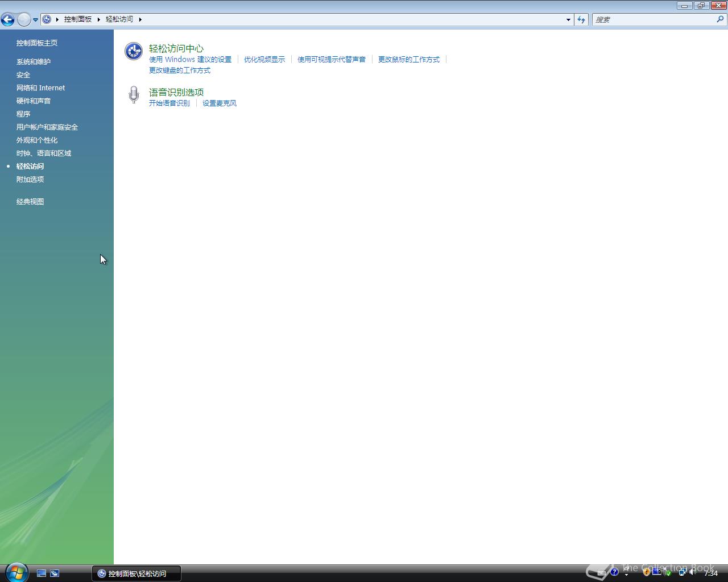Expand the arrow after 控制面板 breadcrumb
Viewport: 728px width, 582px height.
click(98, 19)
